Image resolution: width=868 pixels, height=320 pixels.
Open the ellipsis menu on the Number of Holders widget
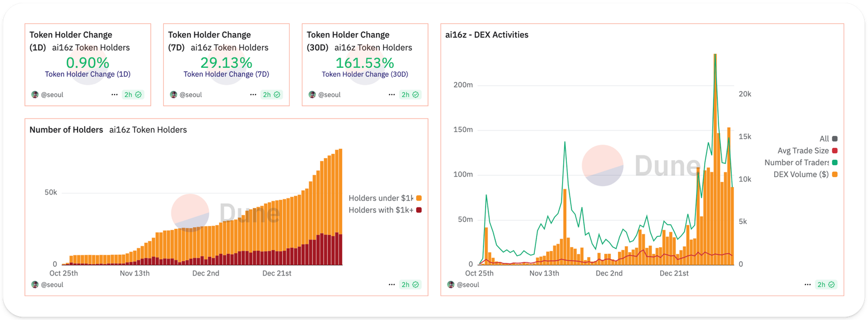[x=391, y=284]
